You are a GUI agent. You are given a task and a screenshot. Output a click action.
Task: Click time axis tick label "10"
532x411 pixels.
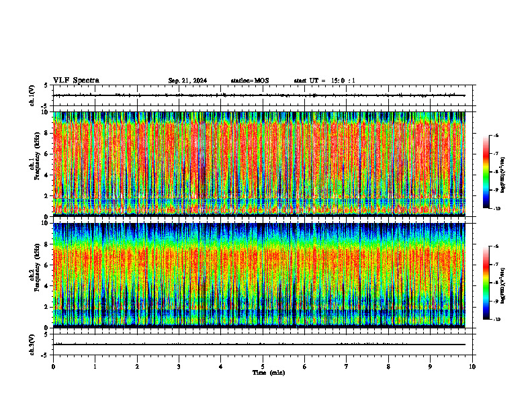(472, 367)
